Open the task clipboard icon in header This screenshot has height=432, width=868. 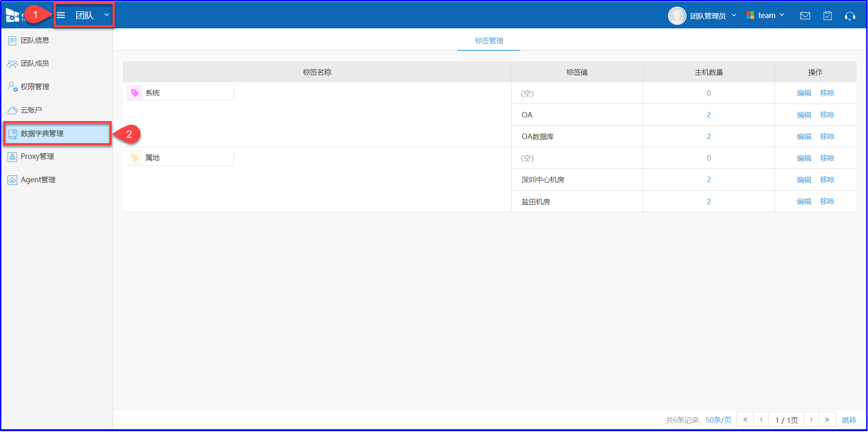tap(827, 16)
